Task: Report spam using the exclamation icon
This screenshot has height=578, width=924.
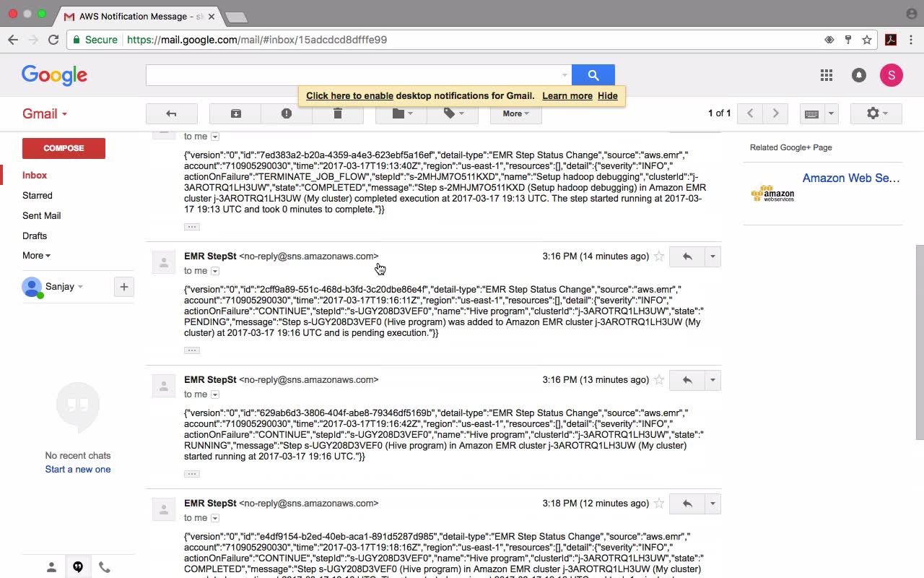Action: pos(287,113)
